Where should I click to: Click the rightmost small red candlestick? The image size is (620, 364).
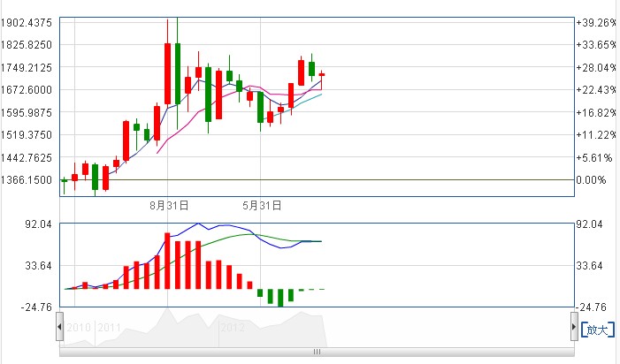(x=322, y=74)
